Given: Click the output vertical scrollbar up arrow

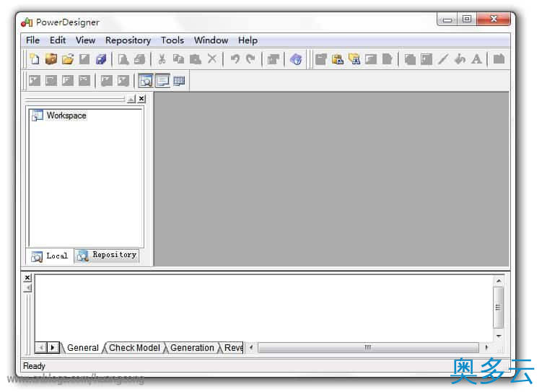Looking at the screenshot, I should tap(499, 281).
